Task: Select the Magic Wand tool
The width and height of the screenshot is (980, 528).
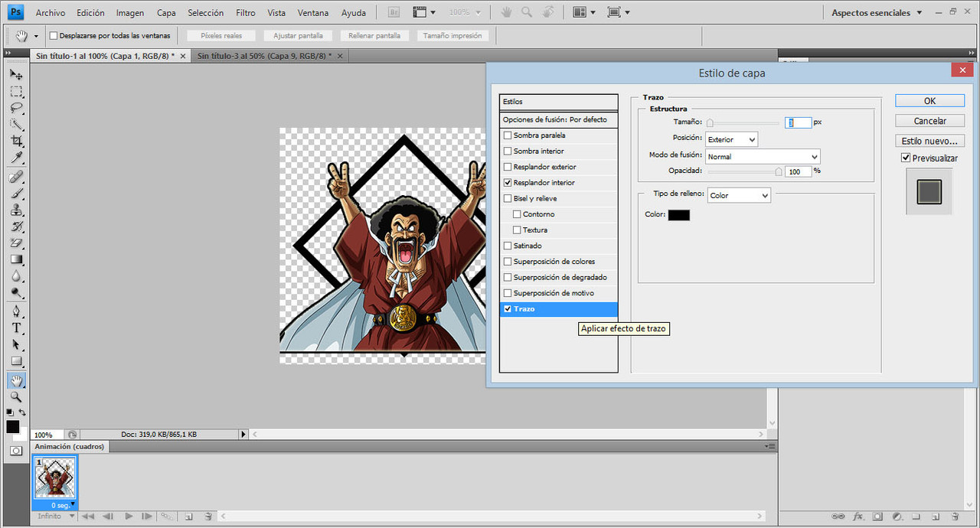Action: pyautogui.click(x=16, y=125)
